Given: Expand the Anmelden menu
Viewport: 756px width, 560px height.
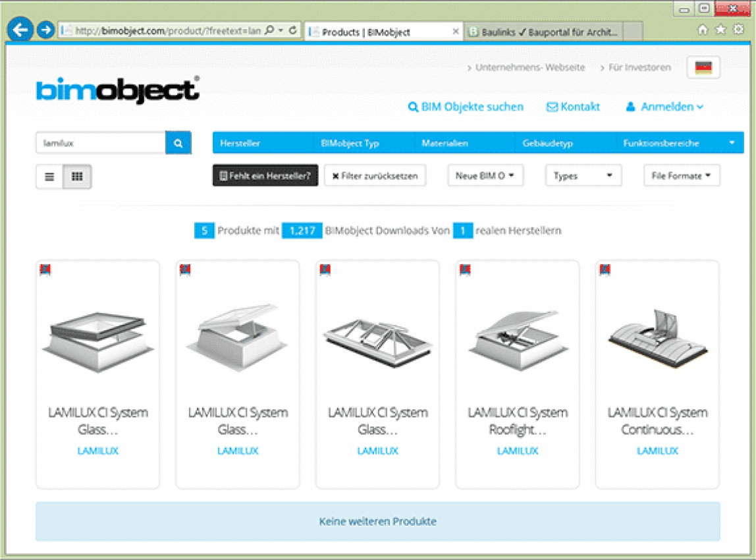Looking at the screenshot, I should (x=664, y=107).
